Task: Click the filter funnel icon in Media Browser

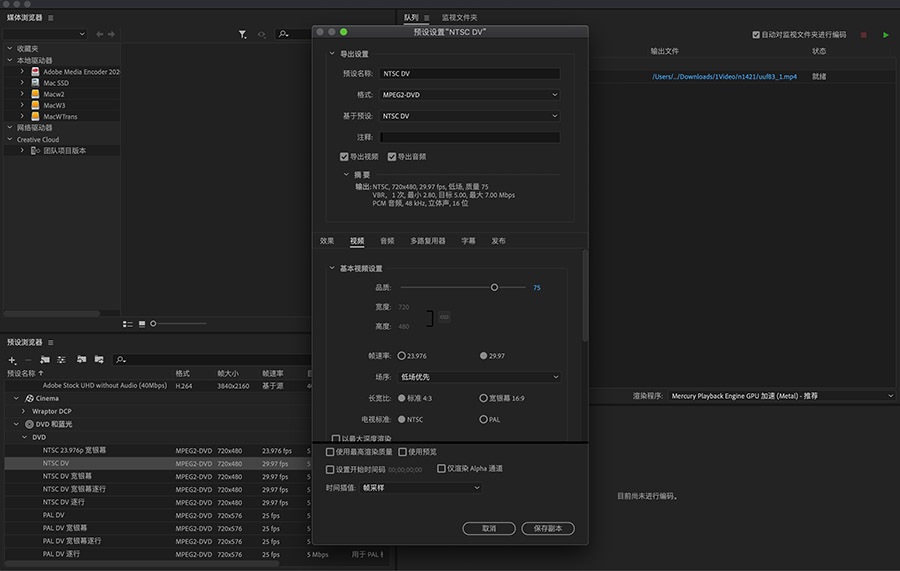Action: click(x=242, y=34)
